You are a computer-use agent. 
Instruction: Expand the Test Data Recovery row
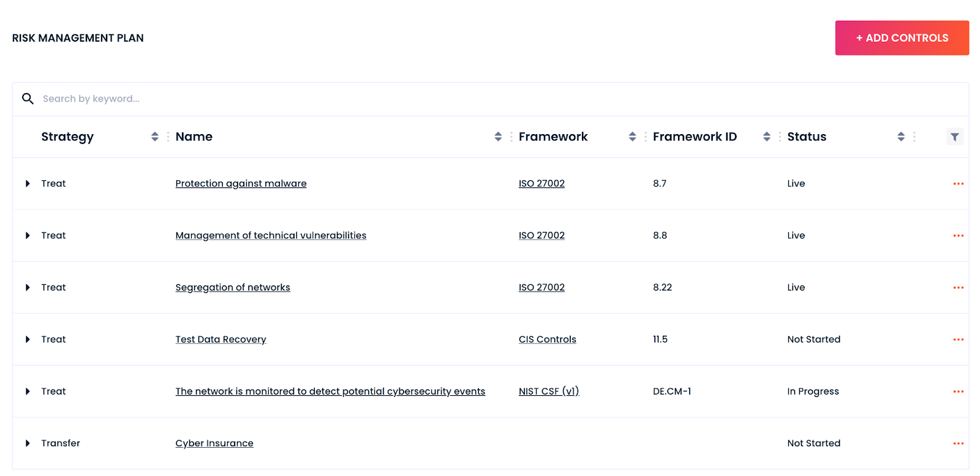(28, 339)
